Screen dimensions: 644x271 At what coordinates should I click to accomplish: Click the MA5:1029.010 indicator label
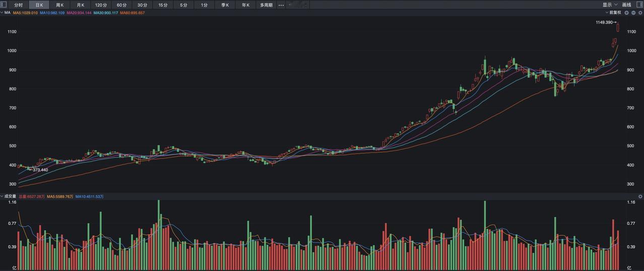tap(25, 13)
